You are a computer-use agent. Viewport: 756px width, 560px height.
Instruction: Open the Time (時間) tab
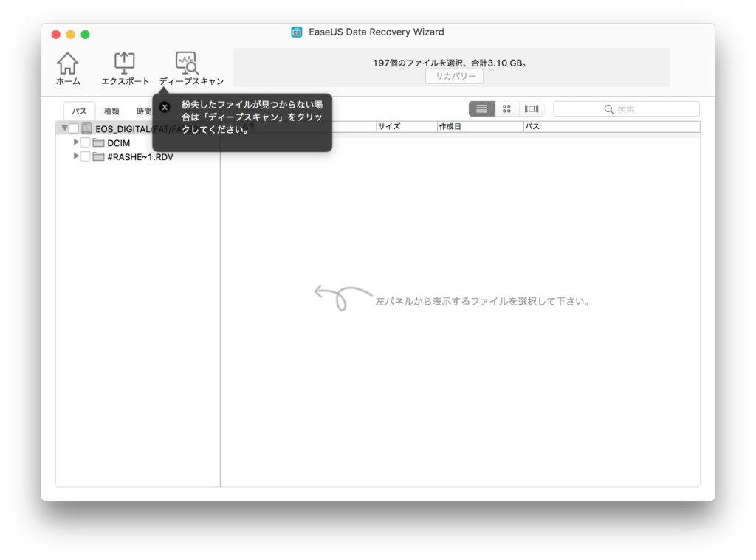(143, 111)
